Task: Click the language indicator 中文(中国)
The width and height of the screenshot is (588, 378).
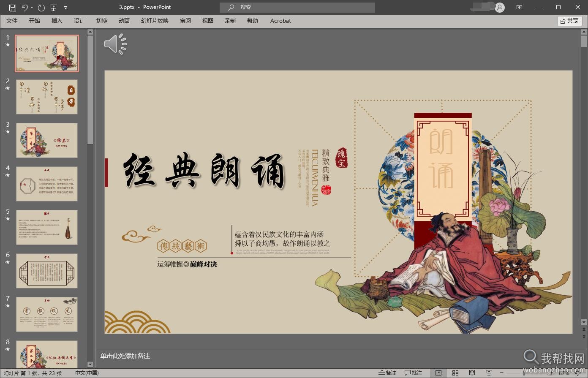Action: 87,373
